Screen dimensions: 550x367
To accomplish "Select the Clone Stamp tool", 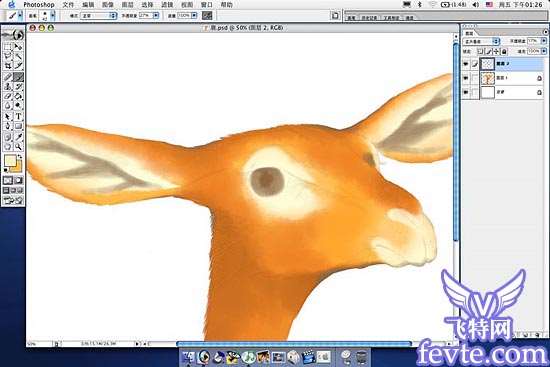I will pyautogui.click(x=8, y=86).
